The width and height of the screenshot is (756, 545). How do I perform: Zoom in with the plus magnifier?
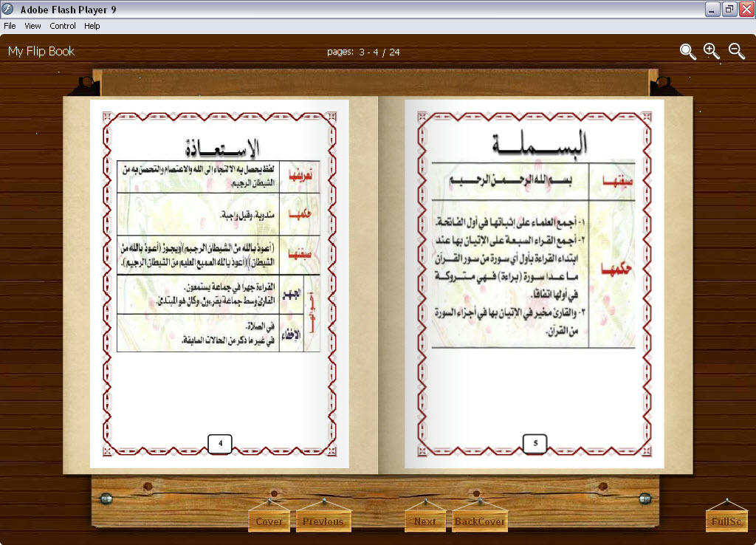click(712, 51)
